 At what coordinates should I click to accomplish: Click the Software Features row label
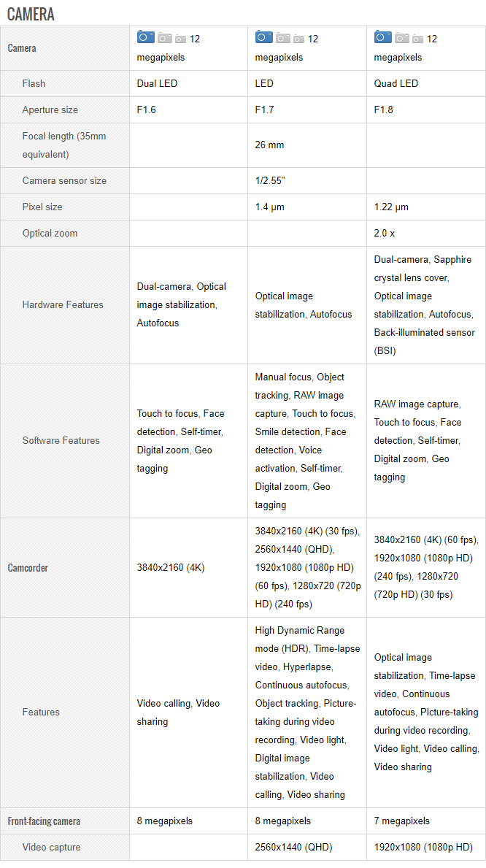click(x=61, y=441)
